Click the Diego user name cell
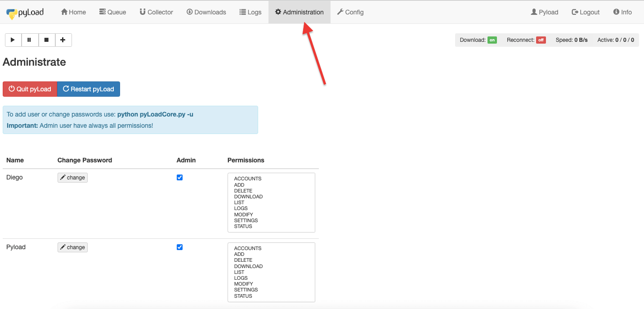The image size is (644, 309). (14, 178)
